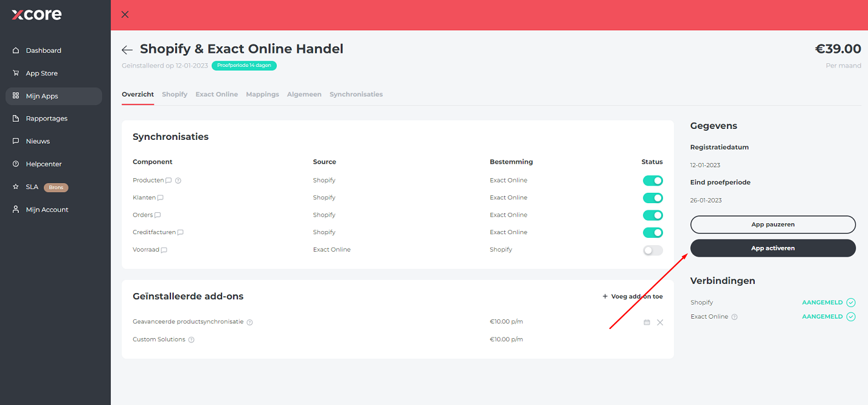The image size is (868, 405).
Task: Click the Custom Solutions add-on name
Action: pyautogui.click(x=159, y=339)
